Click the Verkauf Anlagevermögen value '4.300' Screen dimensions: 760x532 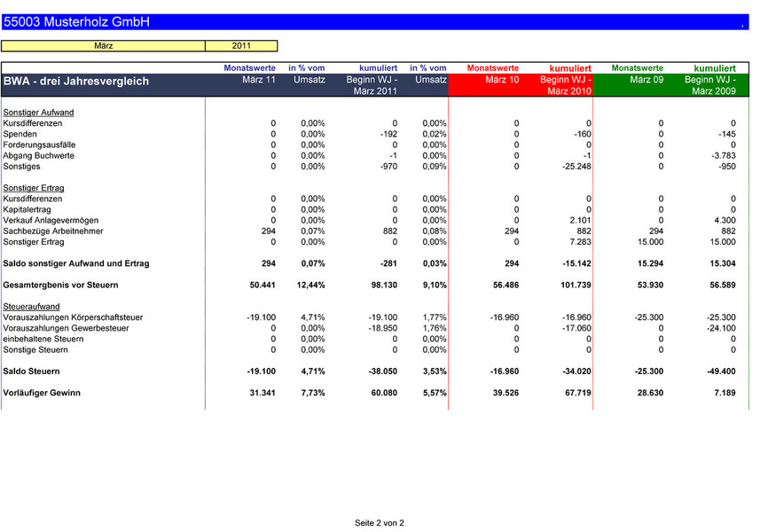click(x=725, y=221)
